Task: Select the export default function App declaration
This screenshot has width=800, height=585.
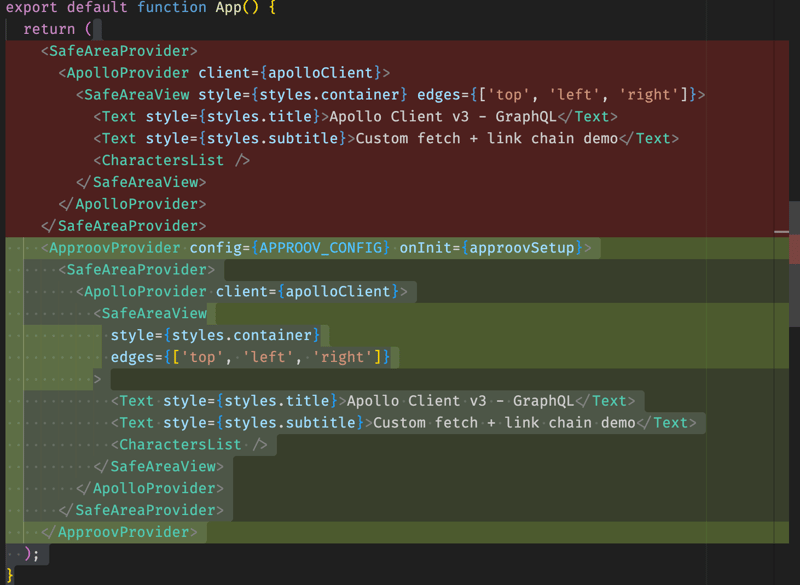Action: point(130,8)
